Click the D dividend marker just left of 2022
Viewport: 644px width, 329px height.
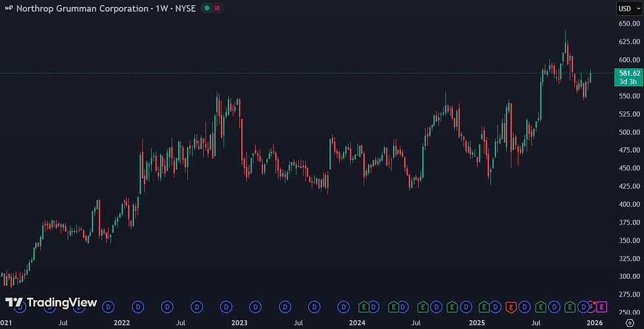108,307
